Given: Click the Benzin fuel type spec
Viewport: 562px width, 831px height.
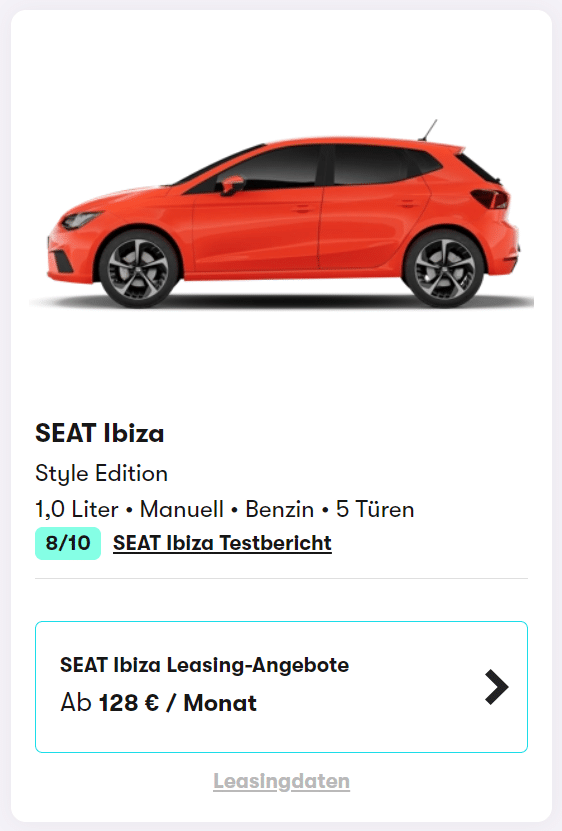Looking at the screenshot, I should (x=279, y=509).
